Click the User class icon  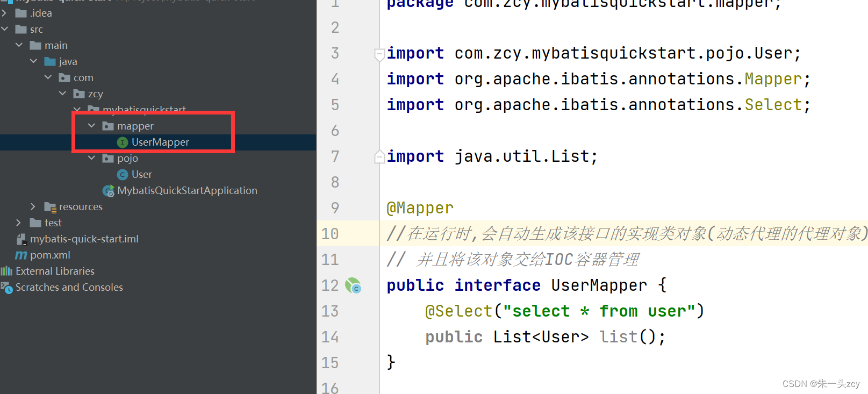(x=123, y=174)
